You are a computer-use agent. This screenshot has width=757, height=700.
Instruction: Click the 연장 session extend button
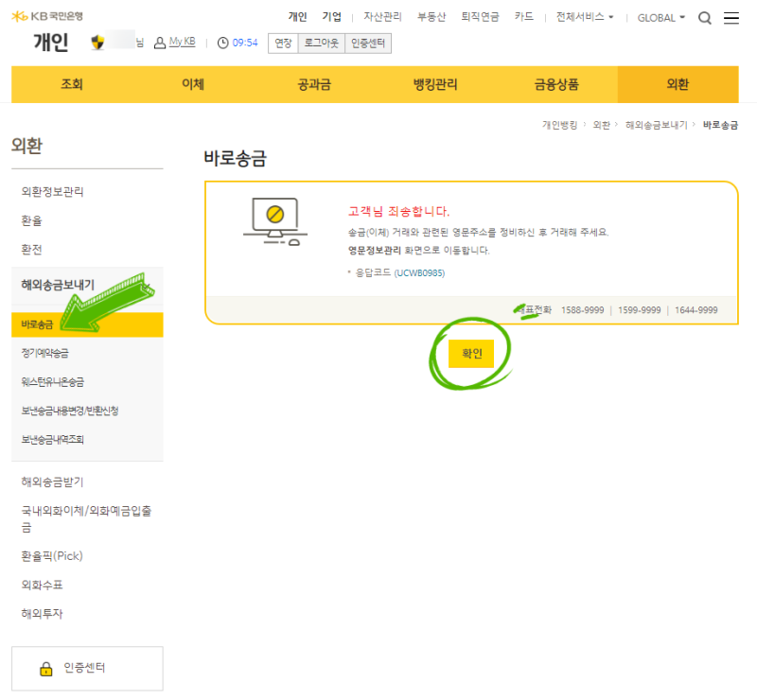coord(283,44)
